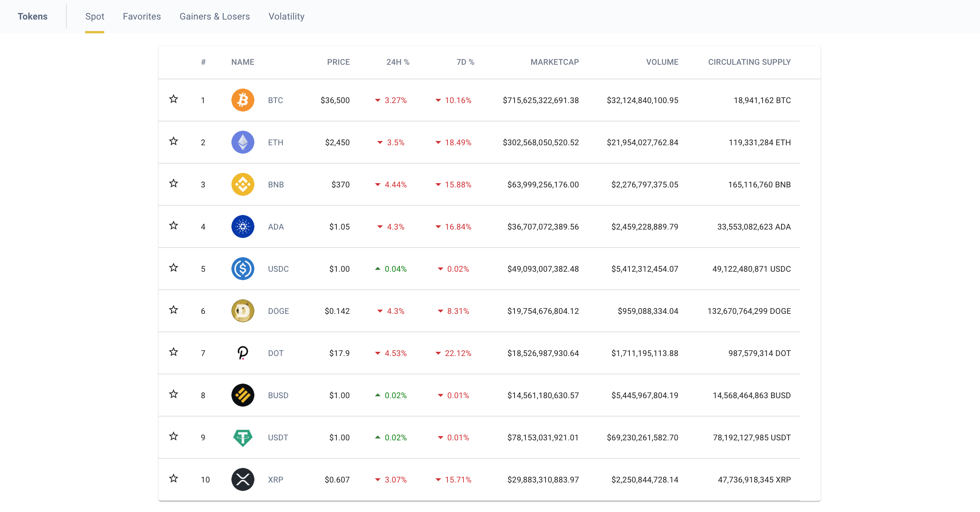The width and height of the screenshot is (980, 512).
Task: Click the ETH Ethereum coin icon
Action: tap(243, 142)
